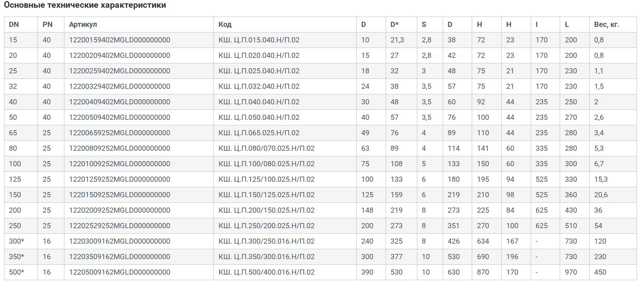This screenshot has height=289, width=644.
Task: Click the heading Основные технические характеристики
Action: pyautogui.click(x=85, y=5)
